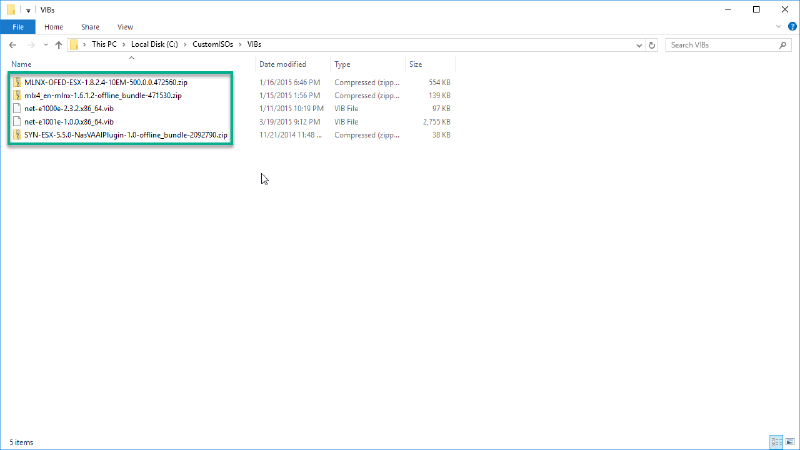The height and width of the screenshot is (450, 800).
Task: Switch to large thumbnails view icon
Action: [790, 442]
